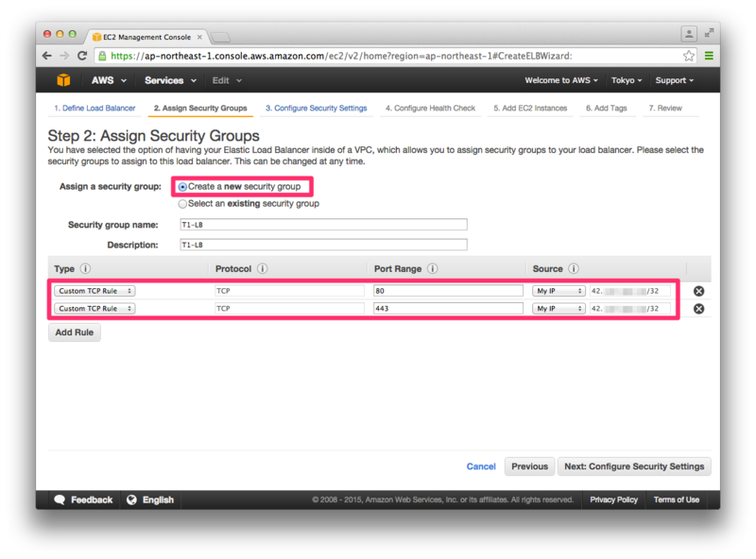Click the Feedback speech bubble icon

coord(60,500)
